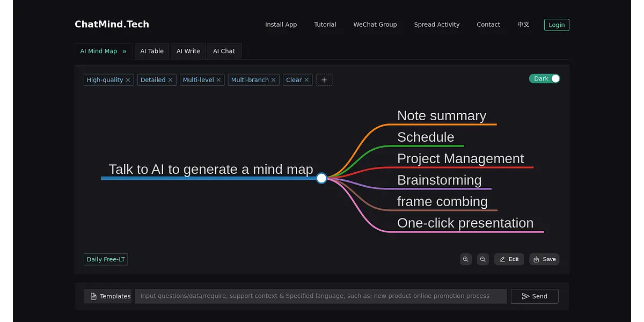Toggle the Dark mode switch
This screenshot has width=644, height=322.
(x=544, y=79)
